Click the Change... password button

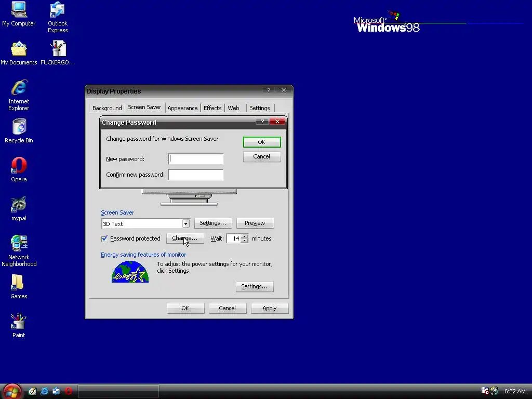coord(185,238)
